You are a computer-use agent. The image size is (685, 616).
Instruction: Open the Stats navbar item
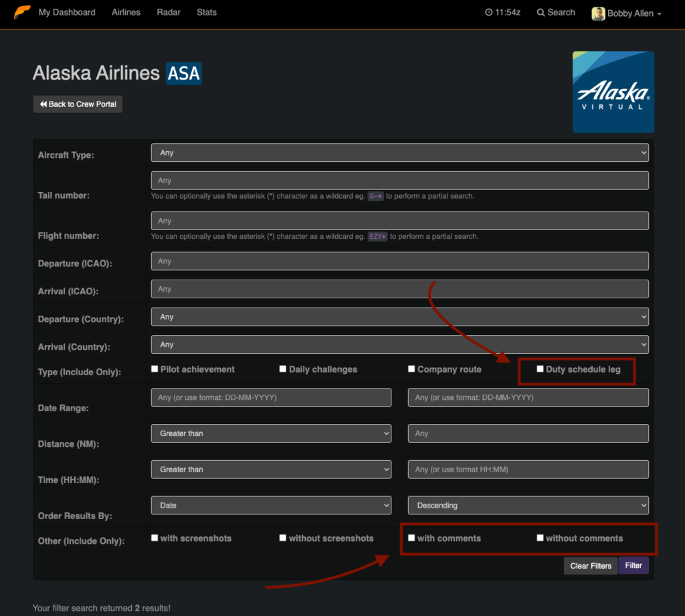207,12
